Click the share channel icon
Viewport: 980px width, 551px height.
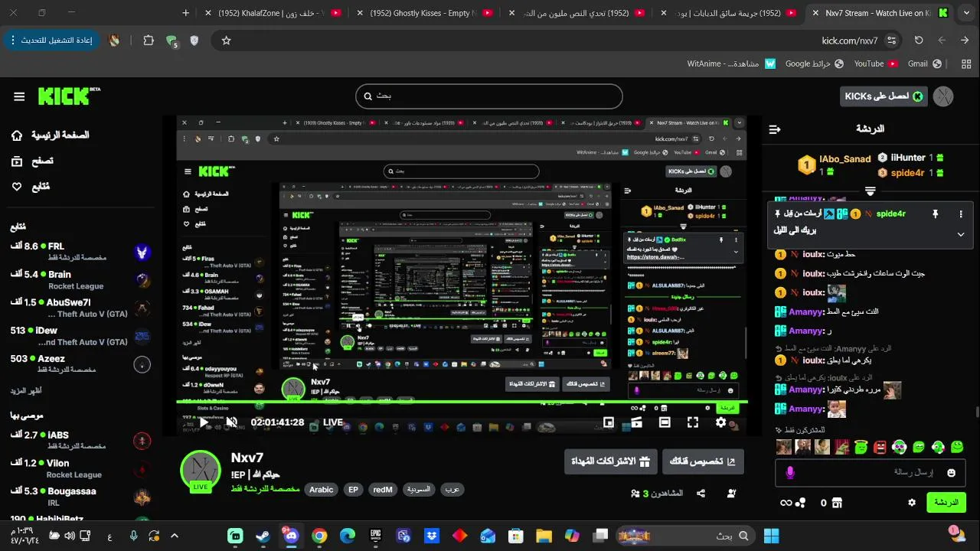701,494
